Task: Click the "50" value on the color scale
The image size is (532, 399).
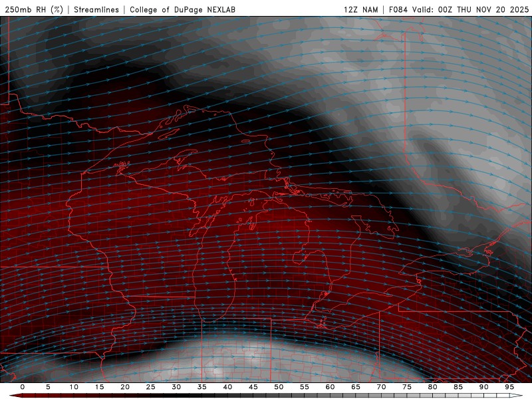Action: (x=279, y=387)
